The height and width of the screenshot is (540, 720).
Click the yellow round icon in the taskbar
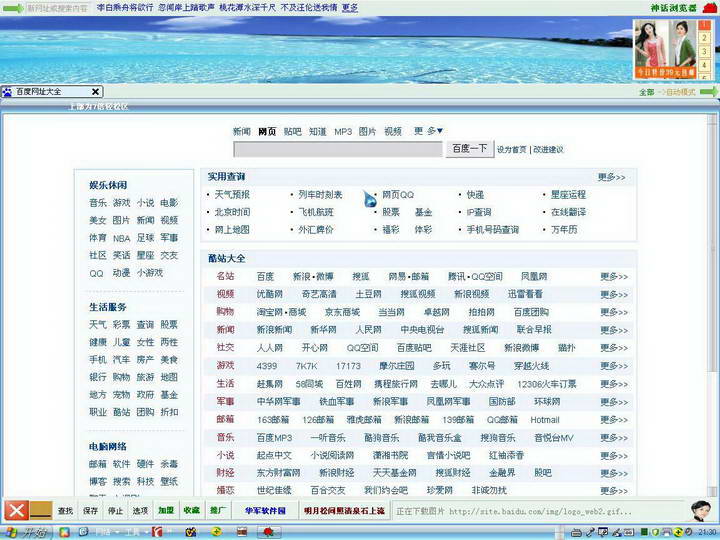216,532
